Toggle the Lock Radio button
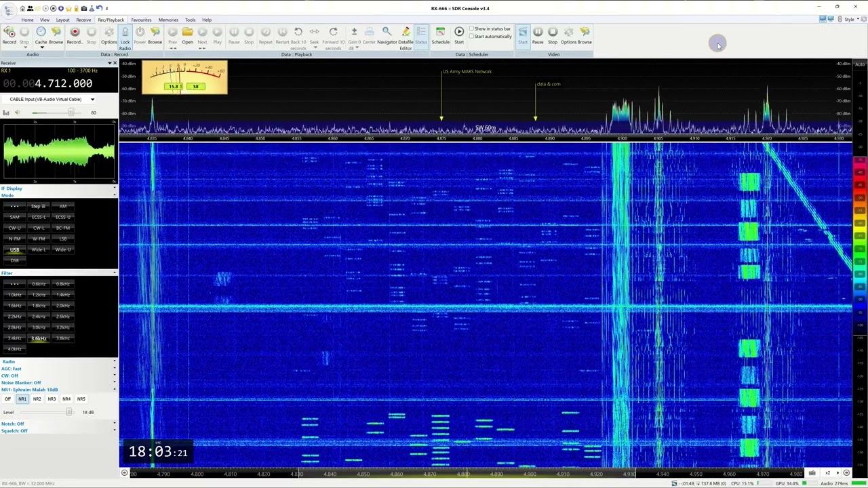868x488 pixels. [x=125, y=39]
